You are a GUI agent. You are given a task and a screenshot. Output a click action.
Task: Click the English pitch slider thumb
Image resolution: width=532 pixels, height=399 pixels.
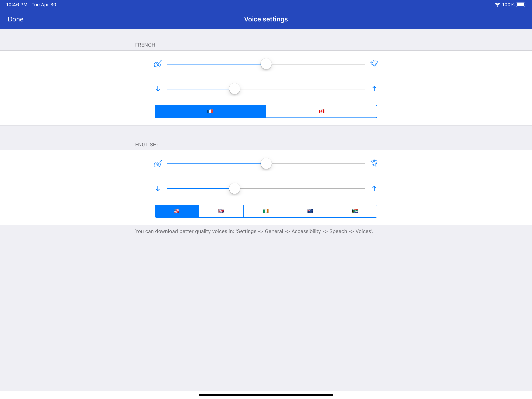[234, 188]
